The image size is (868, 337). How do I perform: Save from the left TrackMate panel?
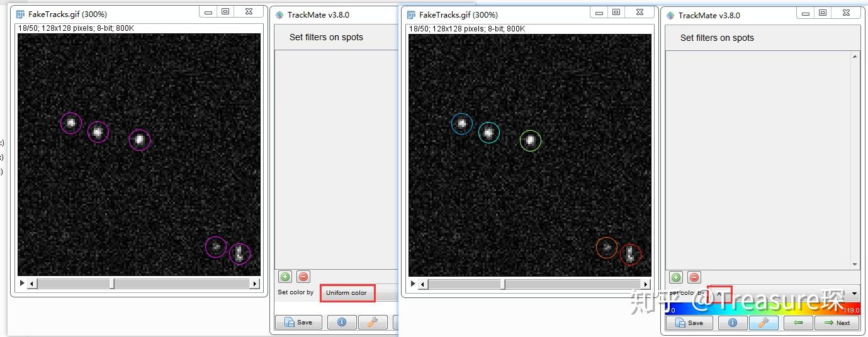(298, 322)
